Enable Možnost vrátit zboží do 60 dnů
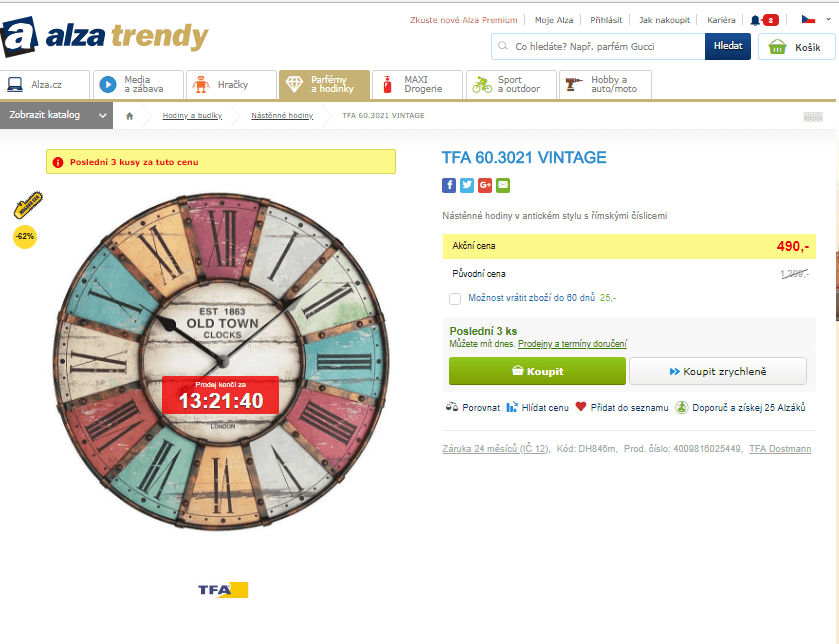The height and width of the screenshot is (644, 839). click(455, 299)
